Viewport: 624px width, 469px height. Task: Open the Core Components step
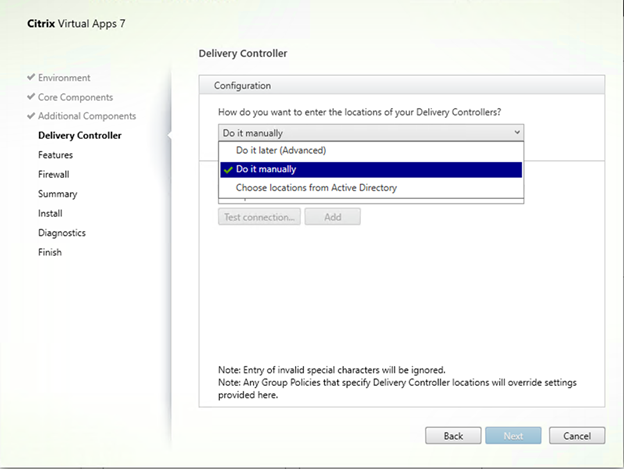[76, 97]
